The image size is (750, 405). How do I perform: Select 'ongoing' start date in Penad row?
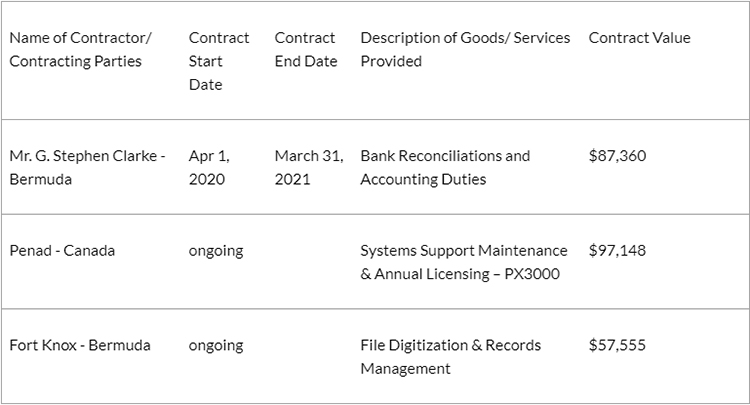click(x=216, y=250)
